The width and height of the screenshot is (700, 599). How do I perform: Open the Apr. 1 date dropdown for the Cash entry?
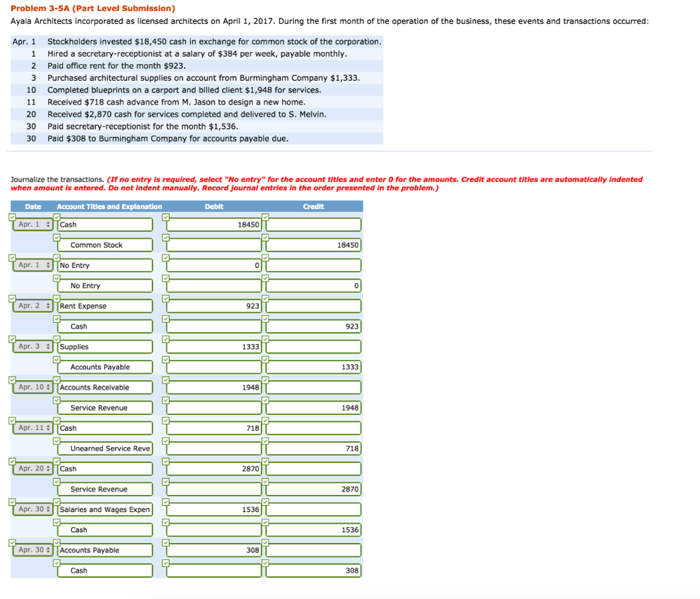(32, 224)
